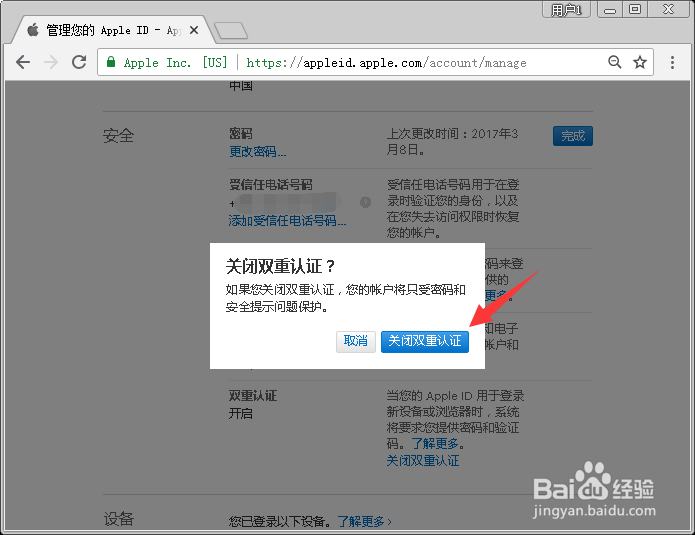Confirm with the blue 关闭双重认证 button
This screenshot has width=695, height=535.
pyautogui.click(x=425, y=341)
